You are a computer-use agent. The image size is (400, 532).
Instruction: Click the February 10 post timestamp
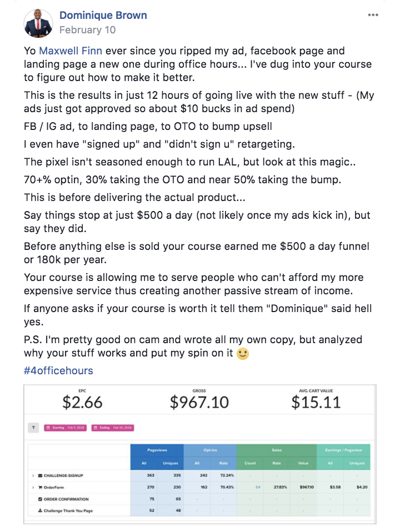pyautogui.click(x=88, y=30)
